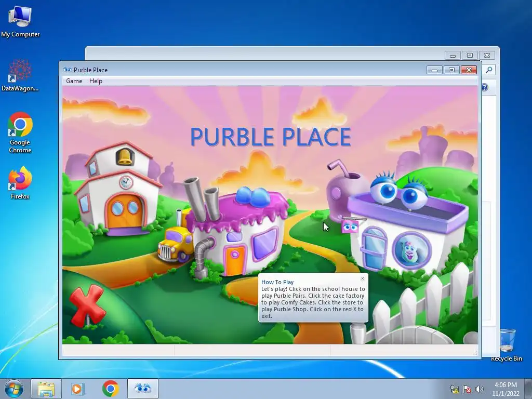Screen dimensions: 532x399
Task: Minimize the Purble Place window
Action: pyautogui.click(x=434, y=70)
